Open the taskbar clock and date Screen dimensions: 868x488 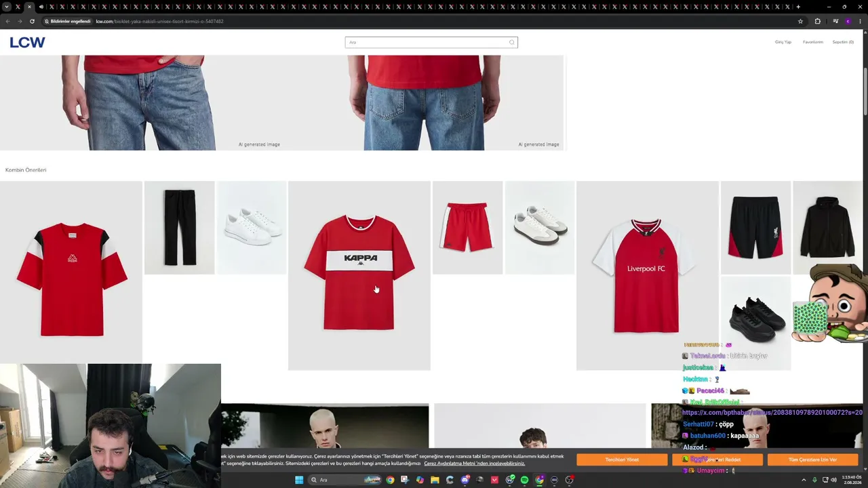click(852, 480)
